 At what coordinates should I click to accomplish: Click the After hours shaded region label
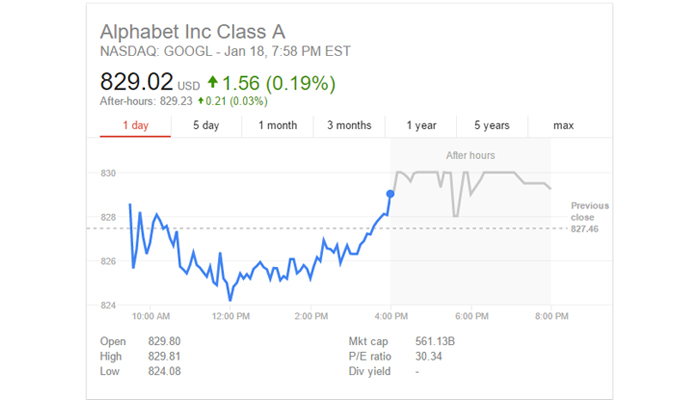470,155
